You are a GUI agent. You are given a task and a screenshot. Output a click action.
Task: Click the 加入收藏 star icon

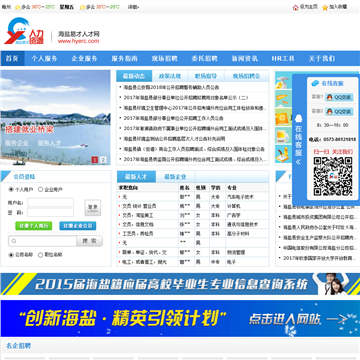325,7
